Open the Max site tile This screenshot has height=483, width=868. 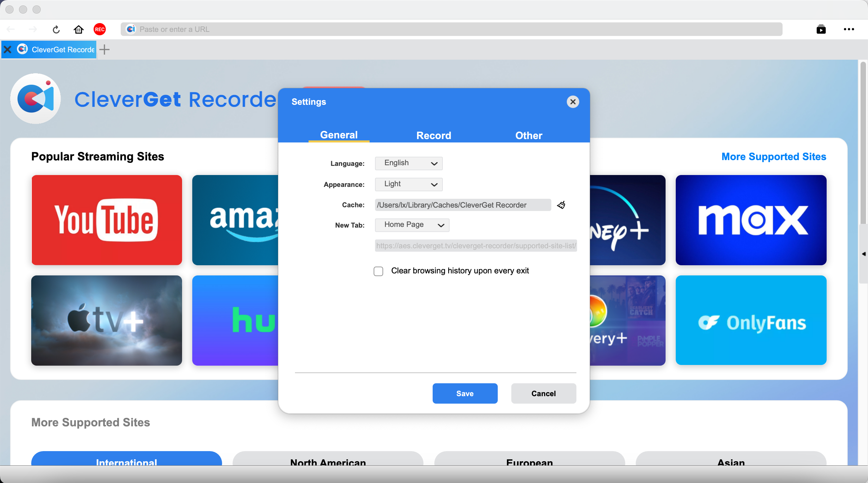(x=751, y=220)
